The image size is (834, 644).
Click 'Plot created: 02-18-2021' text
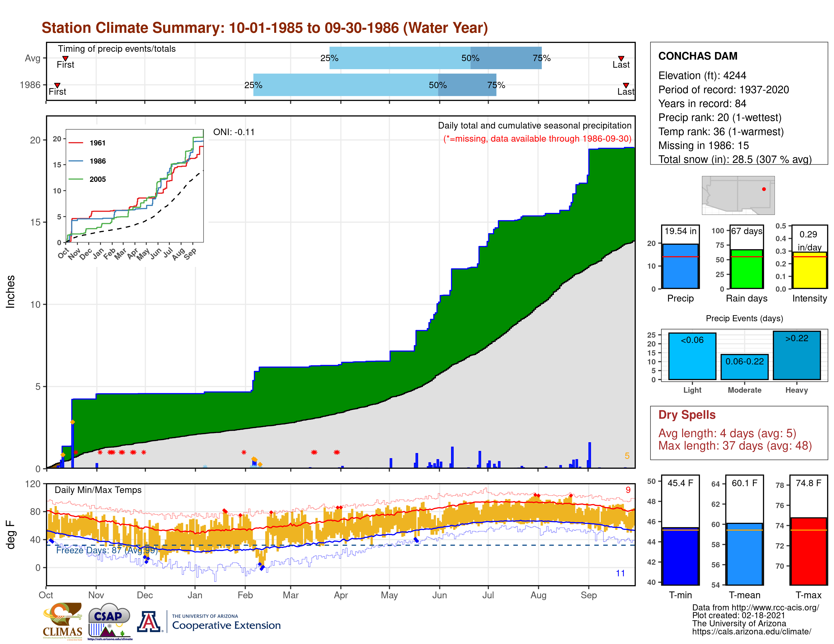(738, 615)
